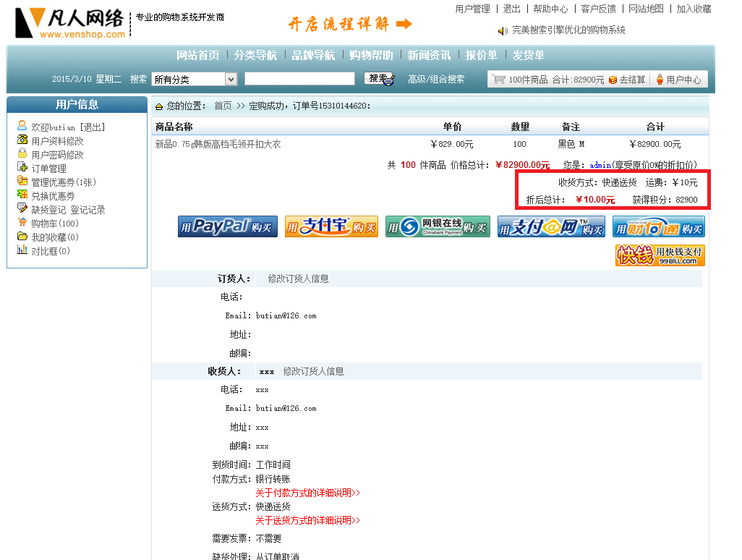Image resolution: width=742 pixels, height=560 pixels.
Task: Open 网站地图 link
Action: click(x=646, y=9)
